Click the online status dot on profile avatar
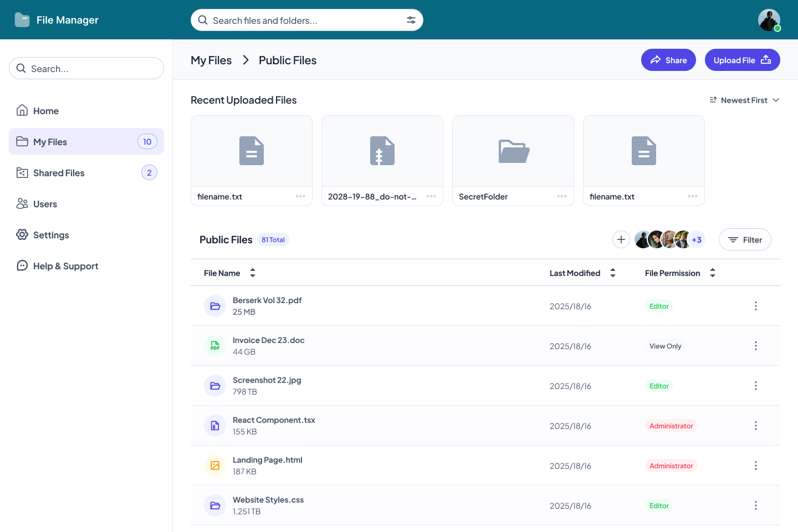This screenshot has width=798, height=532. 778,28
